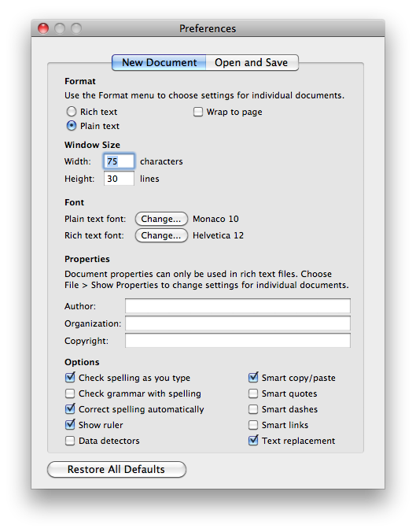Click the Options section heading
416x532 pixels.
[82, 362]
